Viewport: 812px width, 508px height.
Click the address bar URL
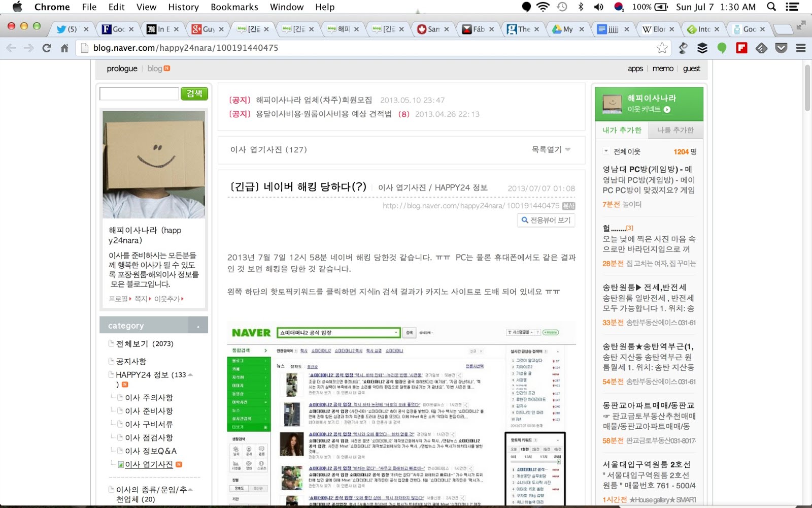click(x=186, y=48)
